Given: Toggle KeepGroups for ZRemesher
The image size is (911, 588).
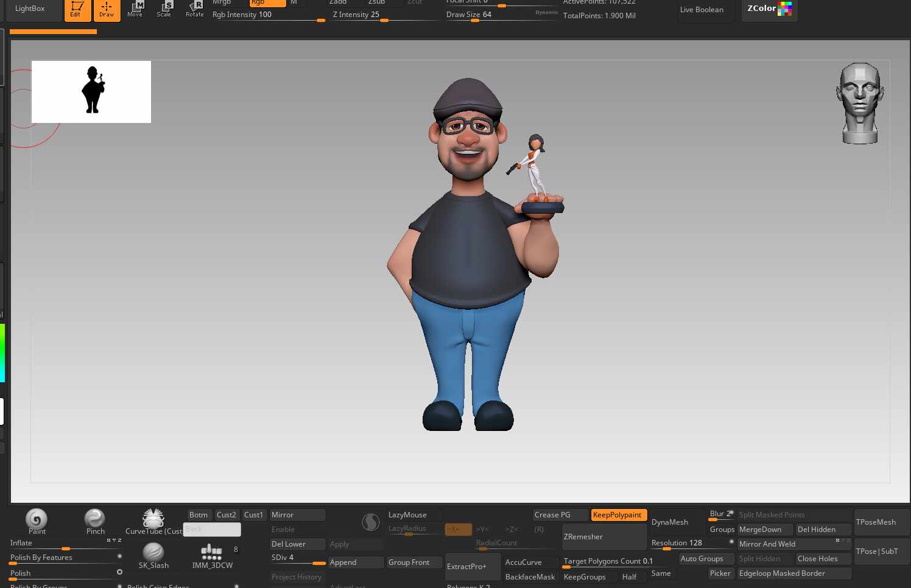Looking at the screenshot, I should [585, 577].
